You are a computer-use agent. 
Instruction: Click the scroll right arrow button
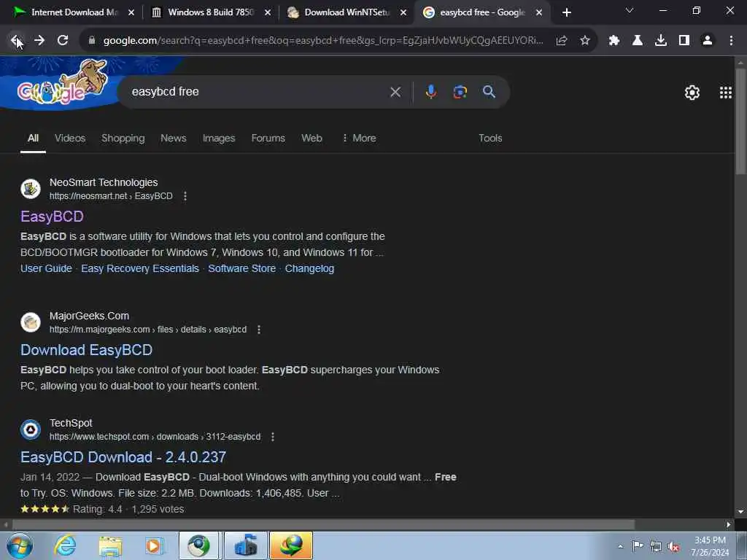click(729, 524)
